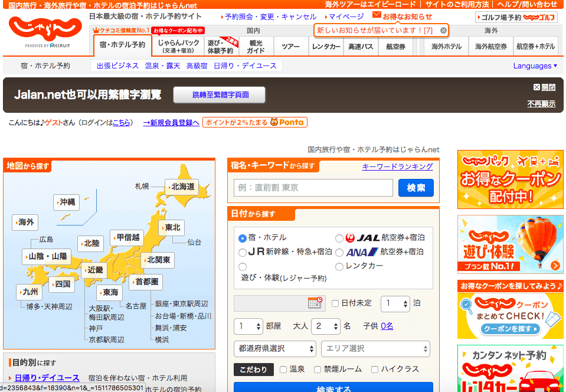
Task: Open the 高速バス tab
Action: coord(360,46)
